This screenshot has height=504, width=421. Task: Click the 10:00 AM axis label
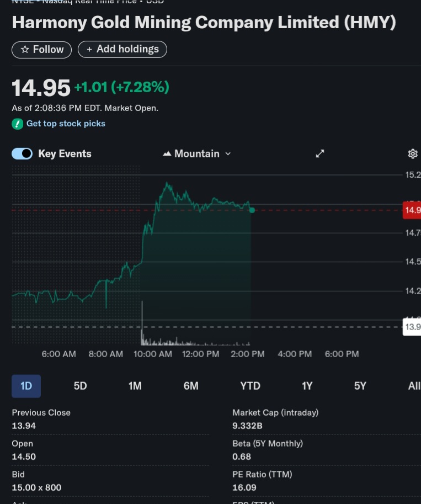pyautogui.click(x=153, y=354)
